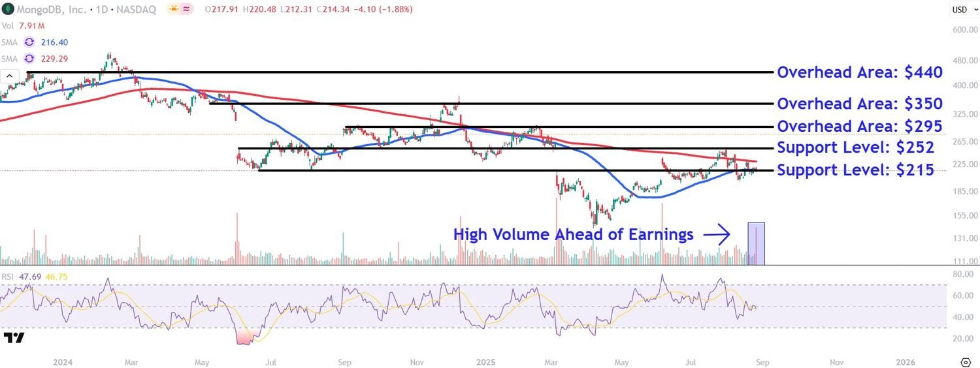The width and height of the screenshot is (980, 368).
Task: Select the 'Overhead Area: $440' text annotation
Action: pyautogui.click(x=859, y=72)
